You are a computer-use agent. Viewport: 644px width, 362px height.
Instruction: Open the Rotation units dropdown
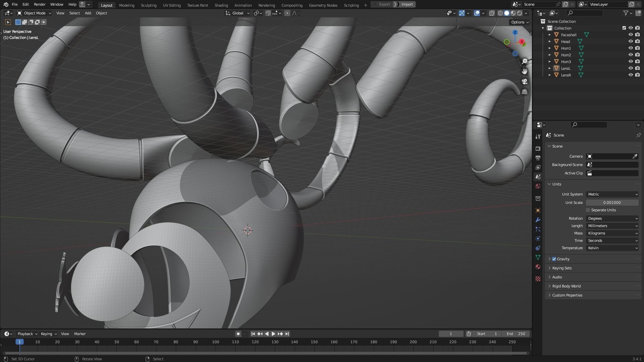pyautogui.click(x=612, y=218)
